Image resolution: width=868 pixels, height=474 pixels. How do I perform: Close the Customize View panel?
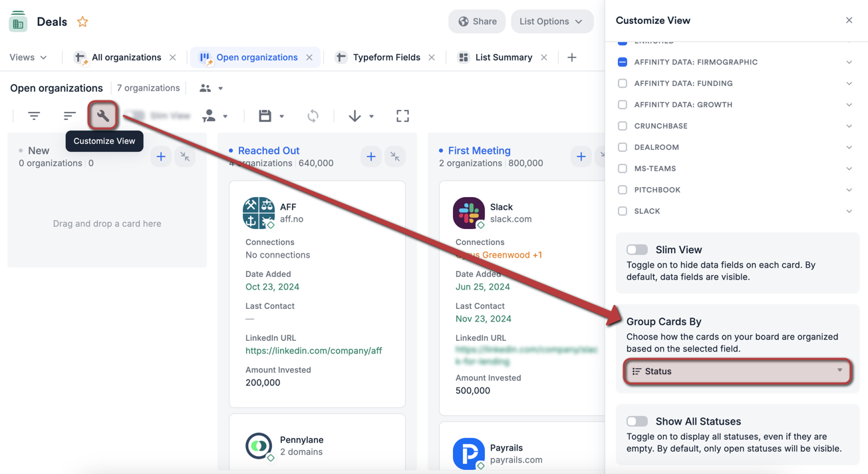[x=849, y=20]
